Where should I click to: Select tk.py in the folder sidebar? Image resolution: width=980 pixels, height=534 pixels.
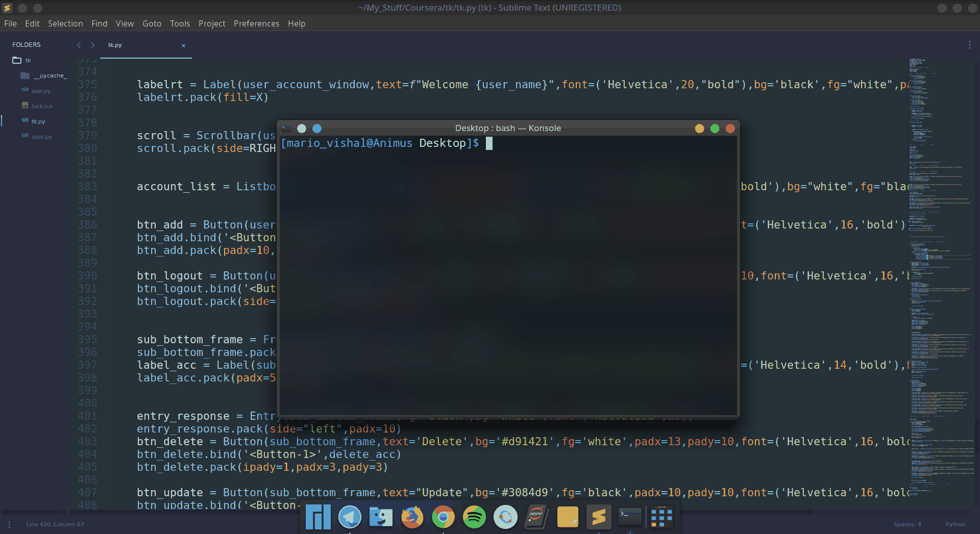(x=38, y=121)
